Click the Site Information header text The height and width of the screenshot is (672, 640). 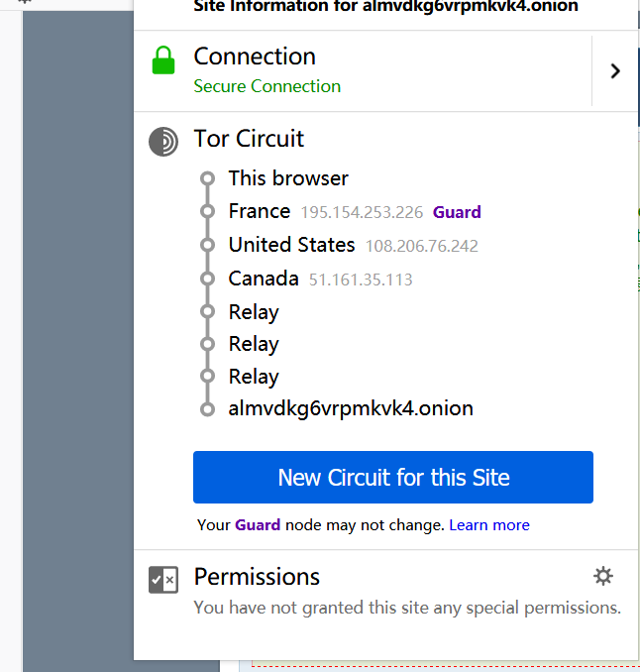[x=385, y=7]
